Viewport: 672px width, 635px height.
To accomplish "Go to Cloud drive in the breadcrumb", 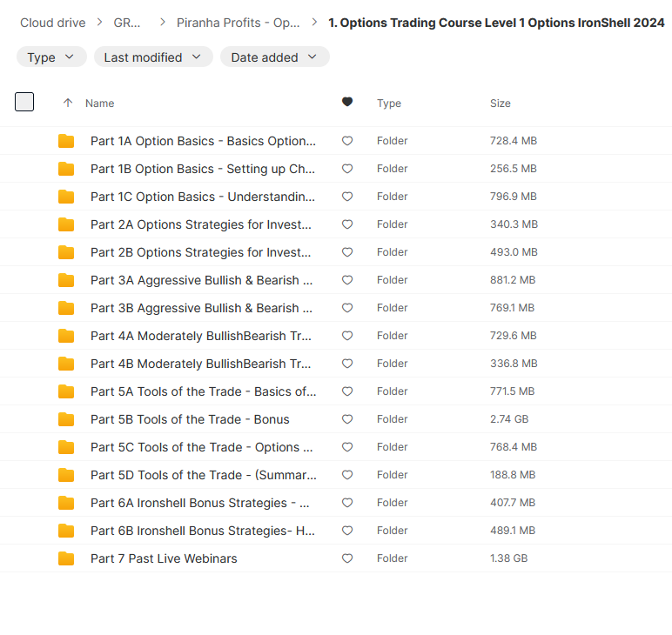I will click(x=54, y=23).
